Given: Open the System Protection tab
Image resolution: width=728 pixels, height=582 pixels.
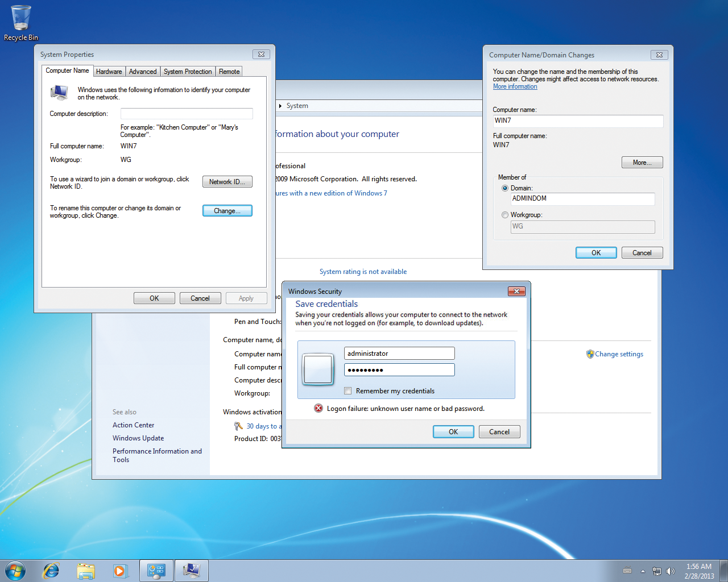Looking at the screenshot, I should point(188,72).
